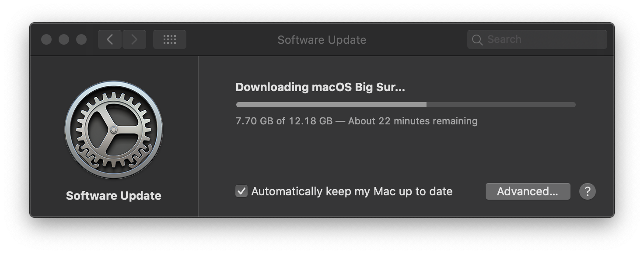Viewport: 644px width, 254px height.
Task: Go back with the left chevron button
Action: pos(110,39)
